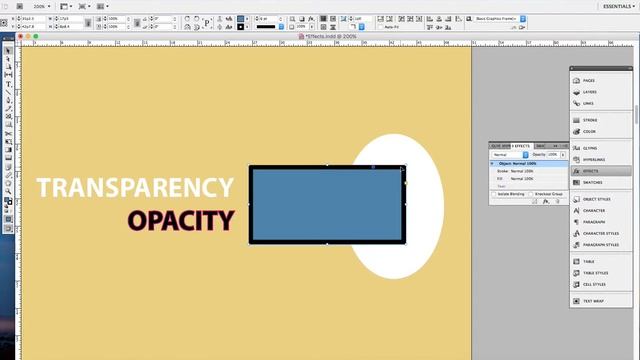Collapse the Effects panel from the dock
The height and width of the screenshot is (360, 640).
tap(601, 171)
